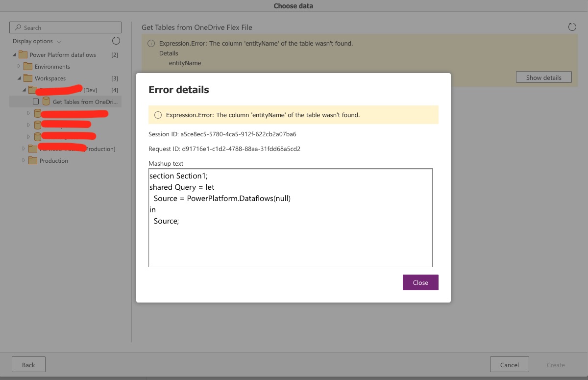Image resolution: width=588 pixels, height=380 pixels.
Task: Click the Power Platform dataflows folder icon
Action: coord(23,54)
